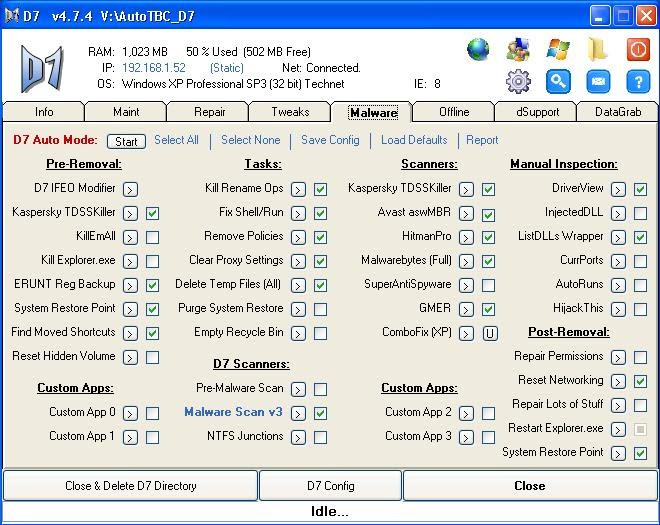
Task: Run AutoRuns arrow button
Action: click(618, 285)
